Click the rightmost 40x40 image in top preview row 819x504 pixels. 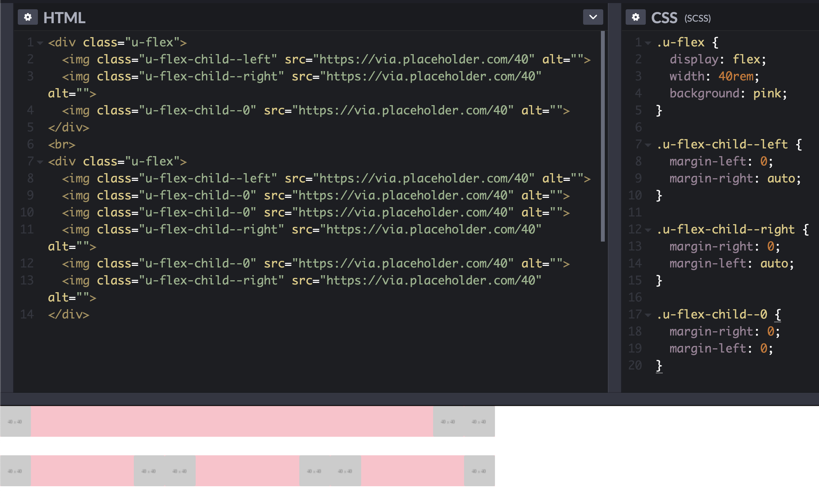click(479, 421)
